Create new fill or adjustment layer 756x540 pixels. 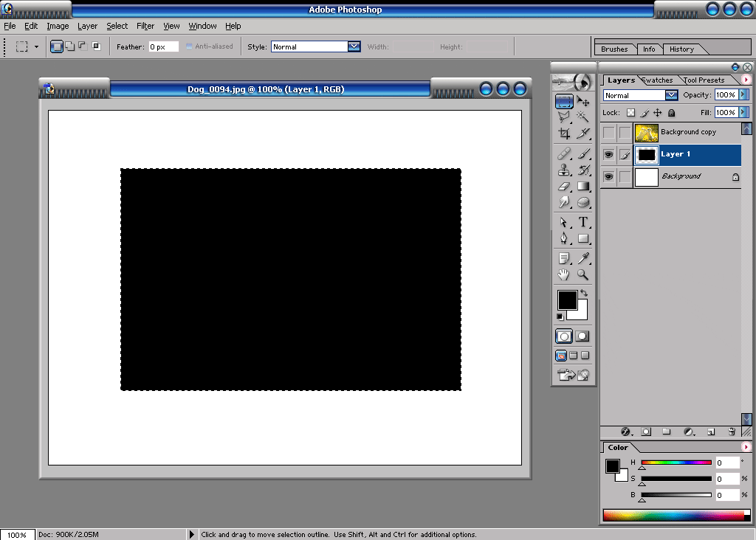689,432
